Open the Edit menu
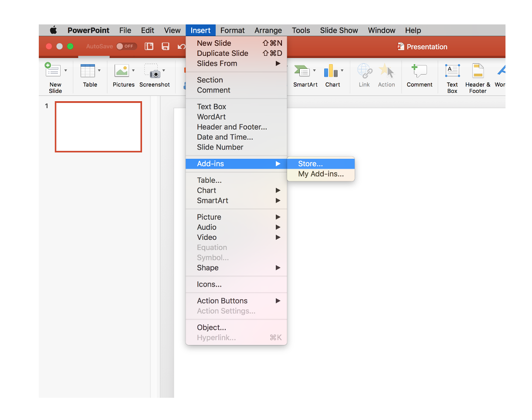The width and height of the screenshot is (532, 420). point(148,30)
